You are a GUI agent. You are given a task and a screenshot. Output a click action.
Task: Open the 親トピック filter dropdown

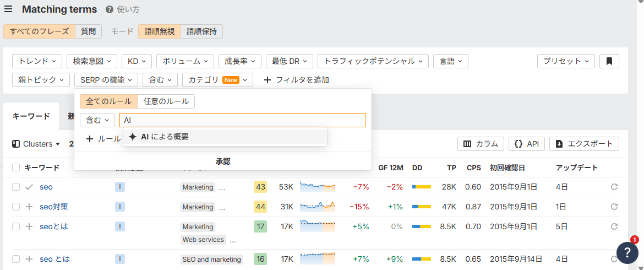[x=41, y=80]
